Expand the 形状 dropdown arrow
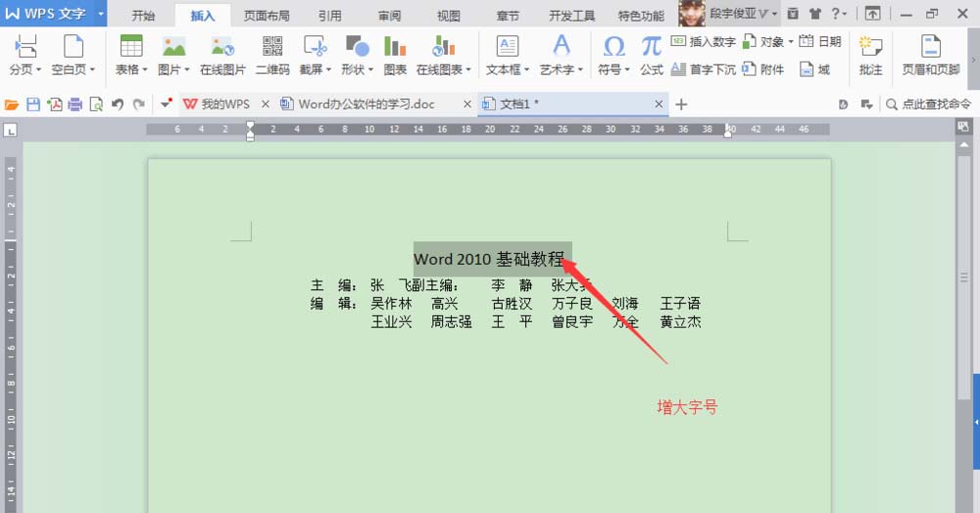 point(370,70)
